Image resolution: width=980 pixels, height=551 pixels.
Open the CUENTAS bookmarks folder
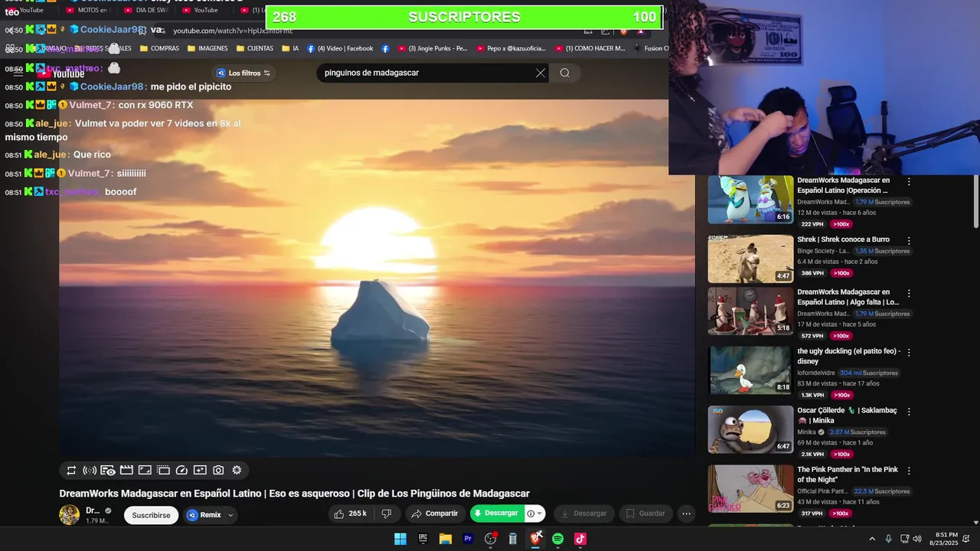(255, 48)
